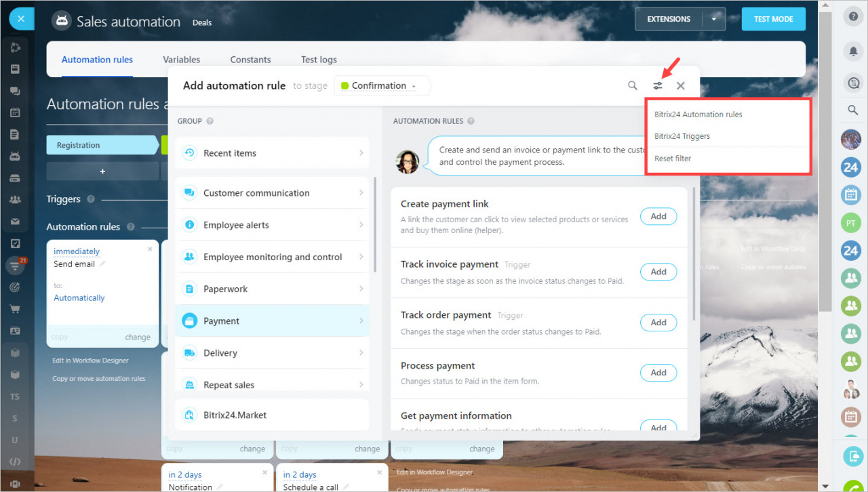Click the help icon next to GROUP
The image size is (868, 492).
210,121
